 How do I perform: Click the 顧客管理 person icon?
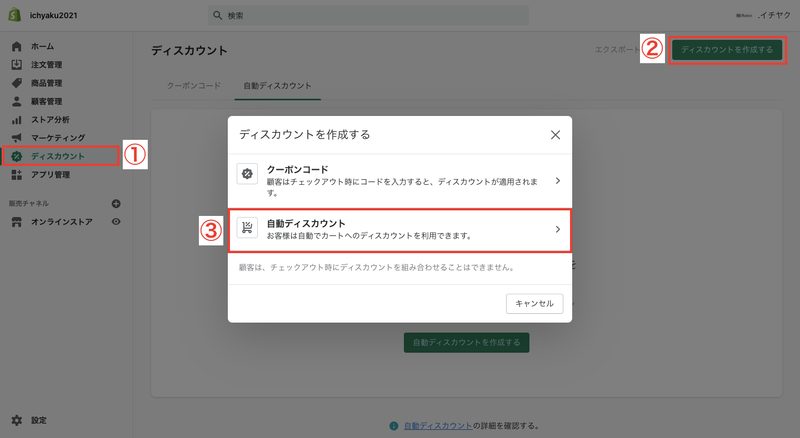17,101
